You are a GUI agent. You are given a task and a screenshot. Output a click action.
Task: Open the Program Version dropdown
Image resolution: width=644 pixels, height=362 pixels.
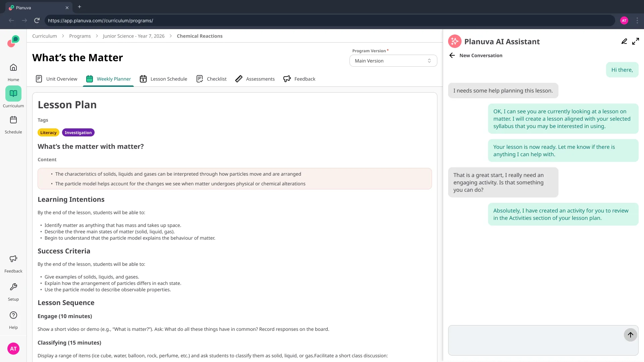pyautogui.click(x=393, y=61)
